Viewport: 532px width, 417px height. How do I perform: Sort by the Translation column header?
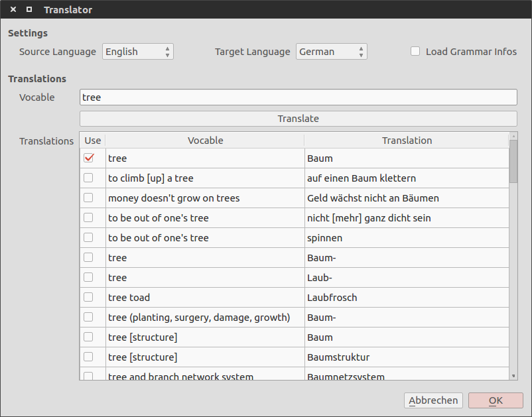coord(407,141)
